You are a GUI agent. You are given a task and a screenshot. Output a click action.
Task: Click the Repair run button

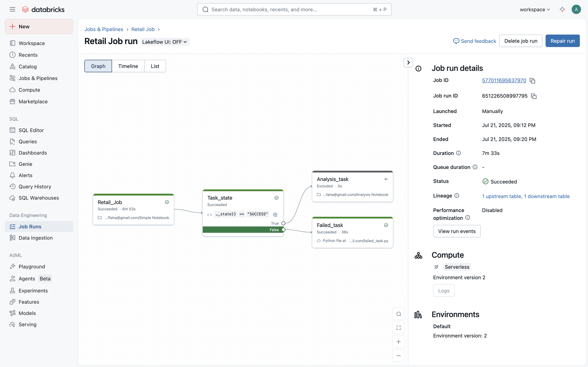562,41
